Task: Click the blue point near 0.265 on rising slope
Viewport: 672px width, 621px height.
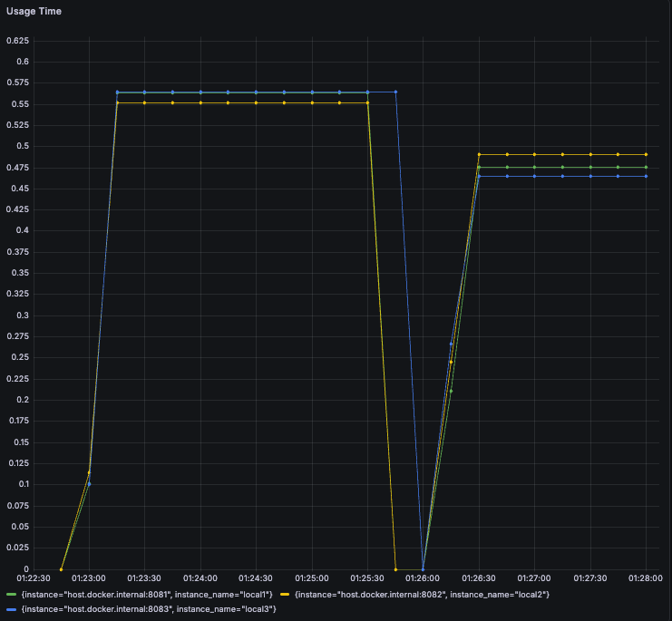Action: coord(451,344)
